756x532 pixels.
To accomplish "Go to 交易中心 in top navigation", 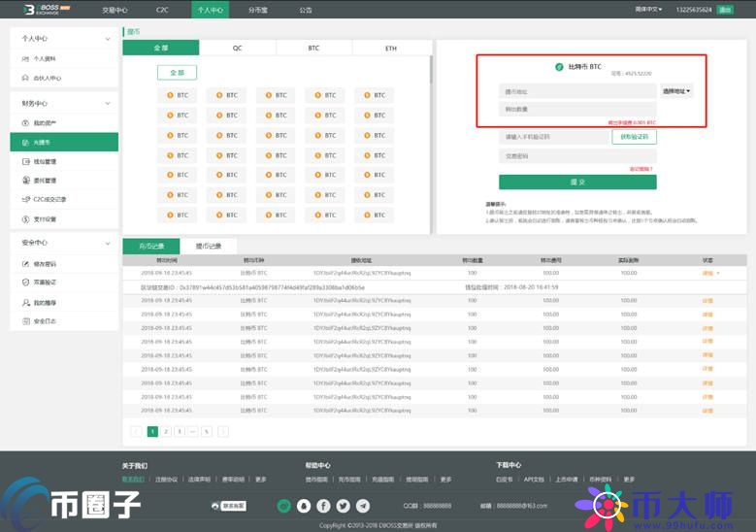I will [x=115, y=10].
